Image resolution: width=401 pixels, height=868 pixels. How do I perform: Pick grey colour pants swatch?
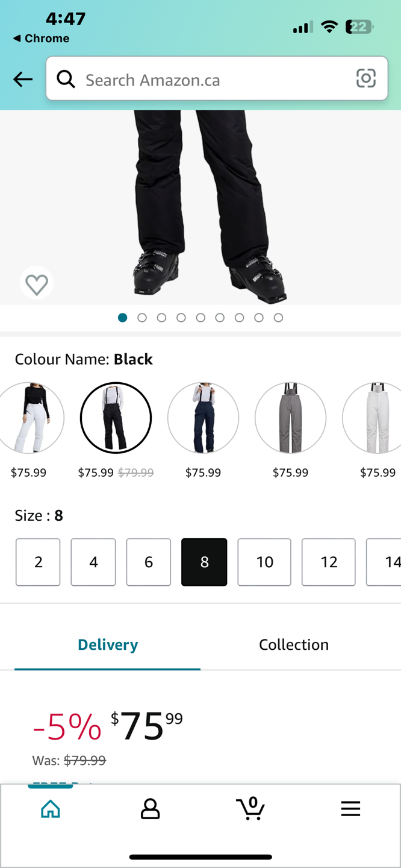click(290, 418)
